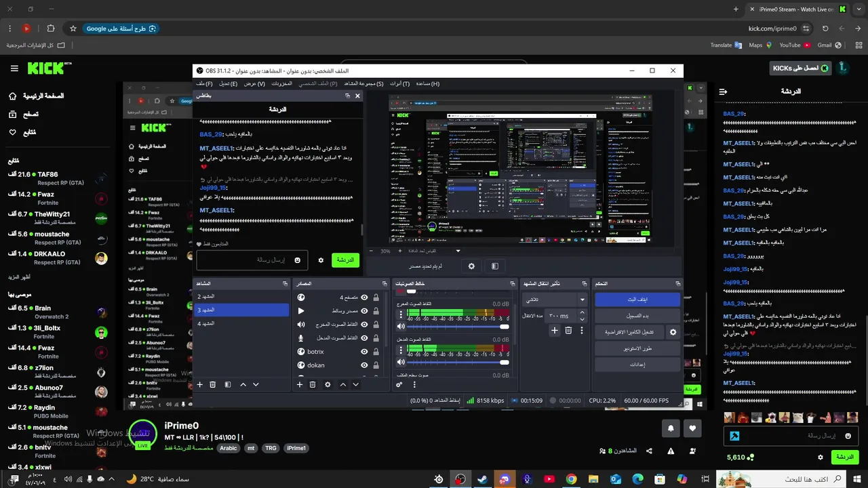
Task: Mute the التقاط الصوت المدخل speaker icon
Action: 401,363
